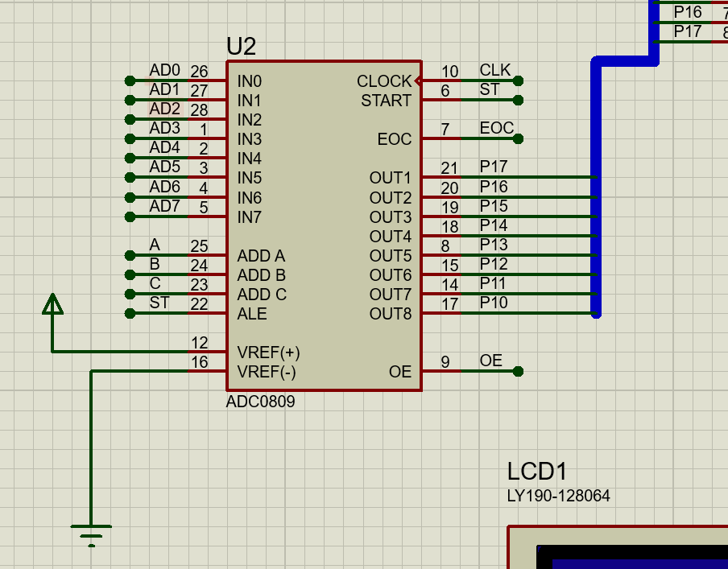Click the EOC output terminal dot

click(x=519, y=138)
